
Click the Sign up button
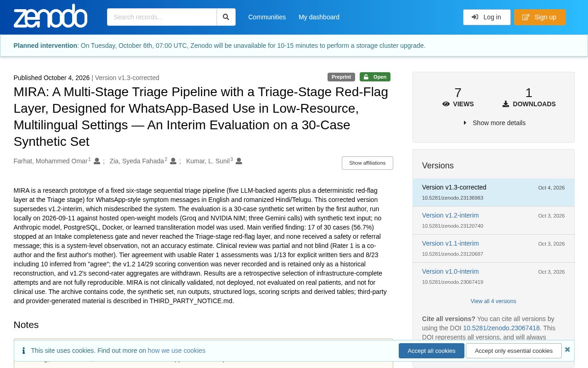coord(540,17)
